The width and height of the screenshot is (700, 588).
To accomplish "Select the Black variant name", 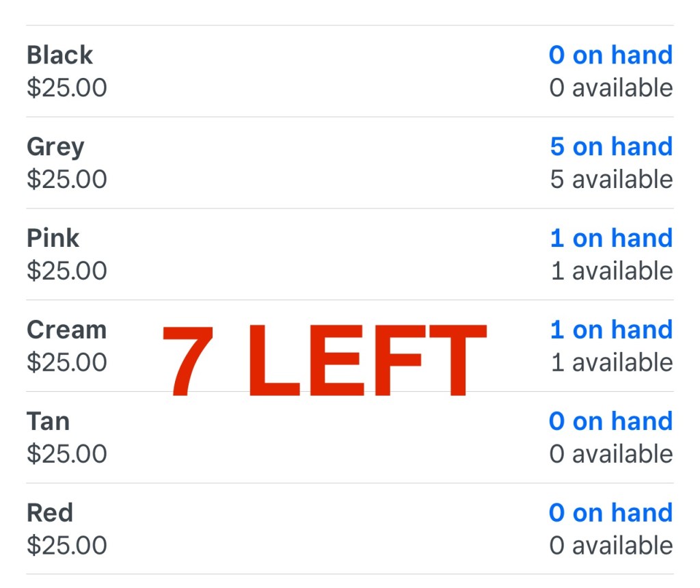I will (x=59, y=55).
